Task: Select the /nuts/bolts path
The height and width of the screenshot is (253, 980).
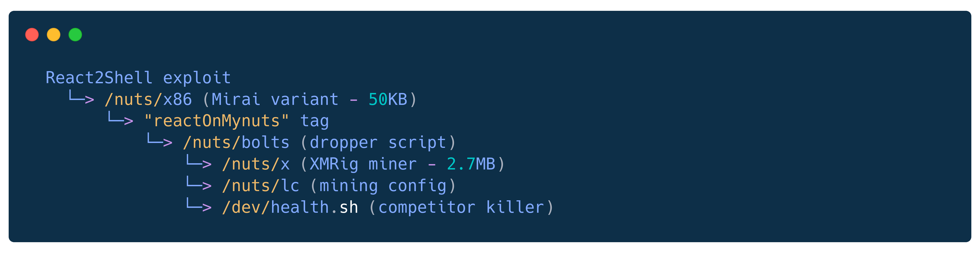Action: click(x=236, y=143)
